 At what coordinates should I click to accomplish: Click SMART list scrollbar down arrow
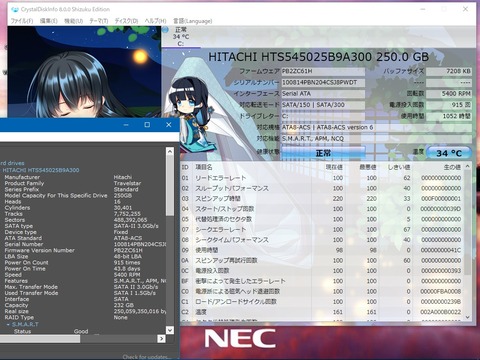(x=467, y=317)
